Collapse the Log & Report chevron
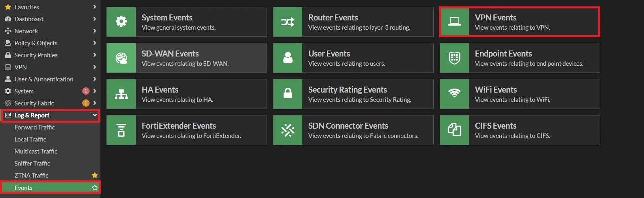Viewport: 644px width, 198px height. pos(95,115)
